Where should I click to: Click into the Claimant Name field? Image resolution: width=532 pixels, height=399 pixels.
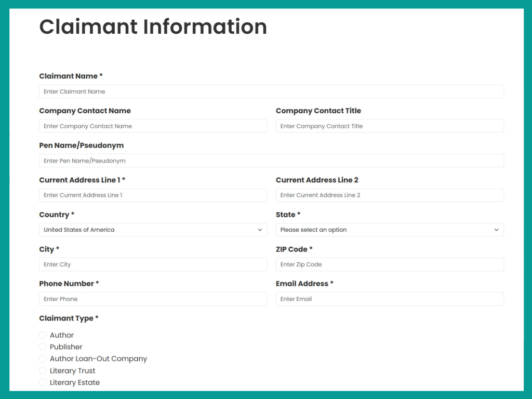(271, 91)
